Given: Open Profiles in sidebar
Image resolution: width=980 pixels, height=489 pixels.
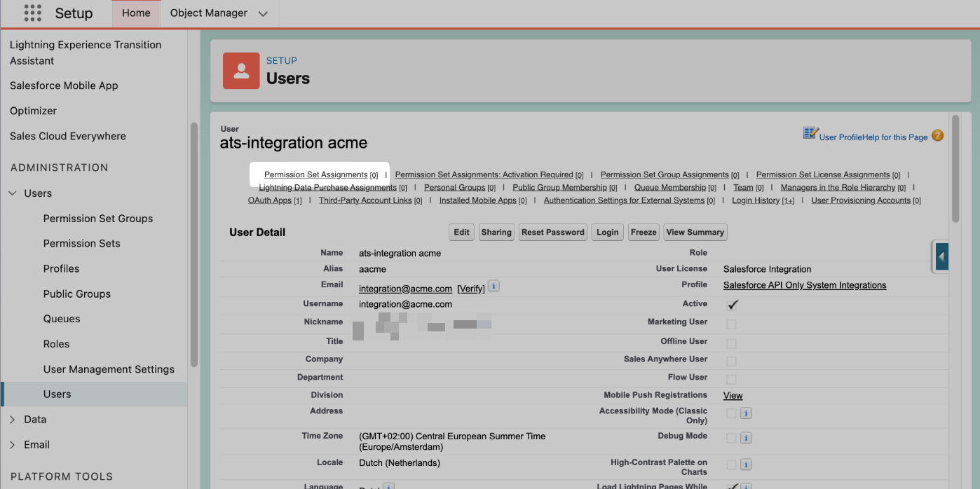Looking at the screenshot, I should pos(62,269).
